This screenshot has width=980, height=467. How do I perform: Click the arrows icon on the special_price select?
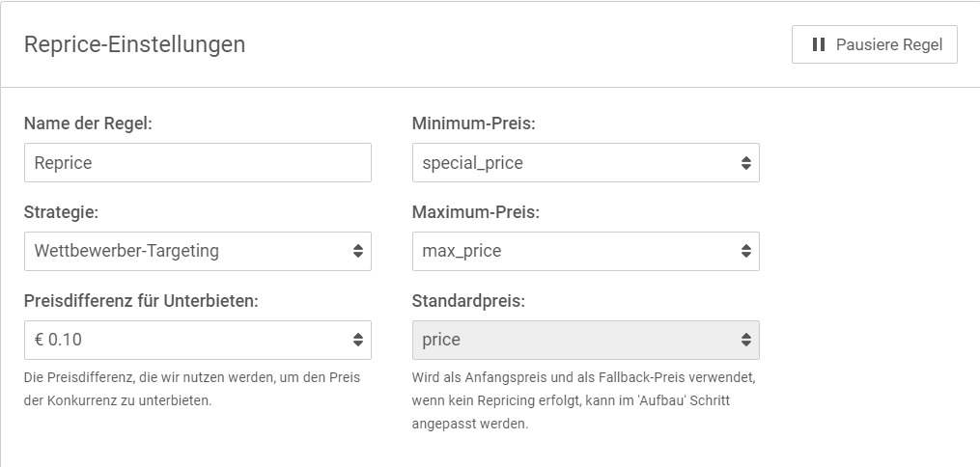click(x=746, y=163)
